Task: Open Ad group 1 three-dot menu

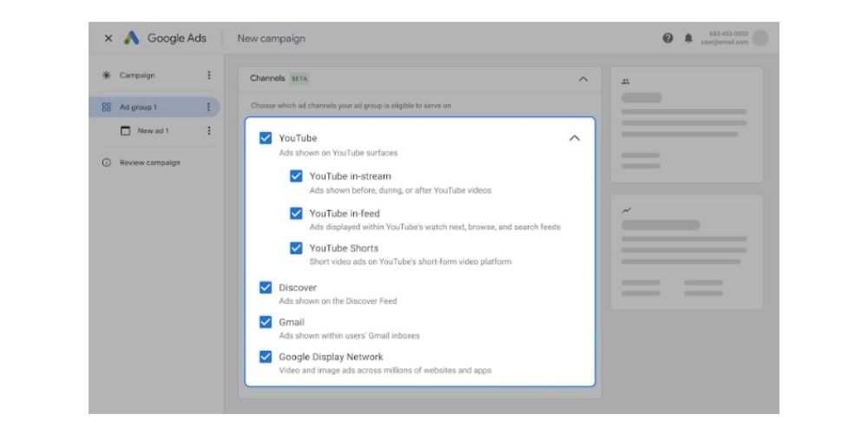Action: pyautogui.click(x=208, y=107)
